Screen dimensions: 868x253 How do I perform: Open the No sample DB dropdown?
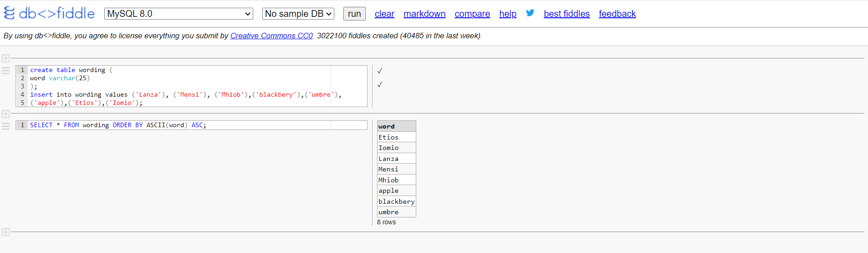point(298,14)
